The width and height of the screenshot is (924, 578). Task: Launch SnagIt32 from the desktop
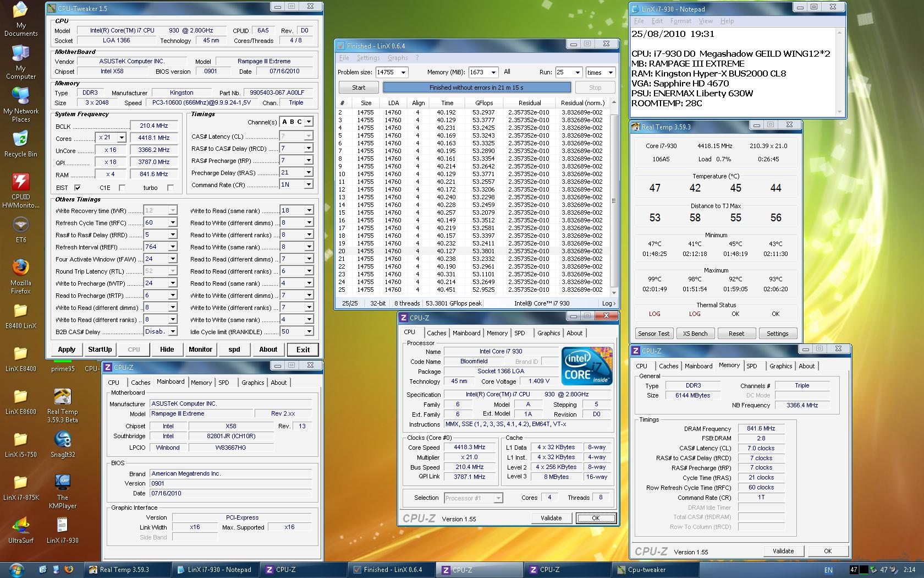[x=62, y=440]
